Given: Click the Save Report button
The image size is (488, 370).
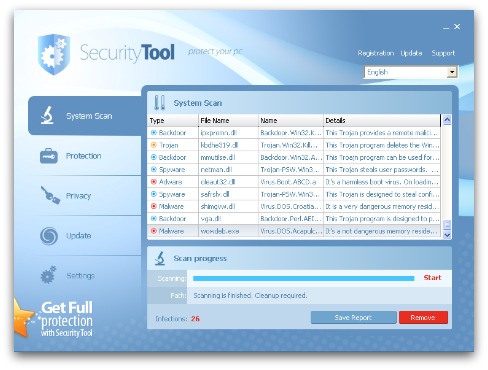Looking at the screenshot, I should pos(353,317).
